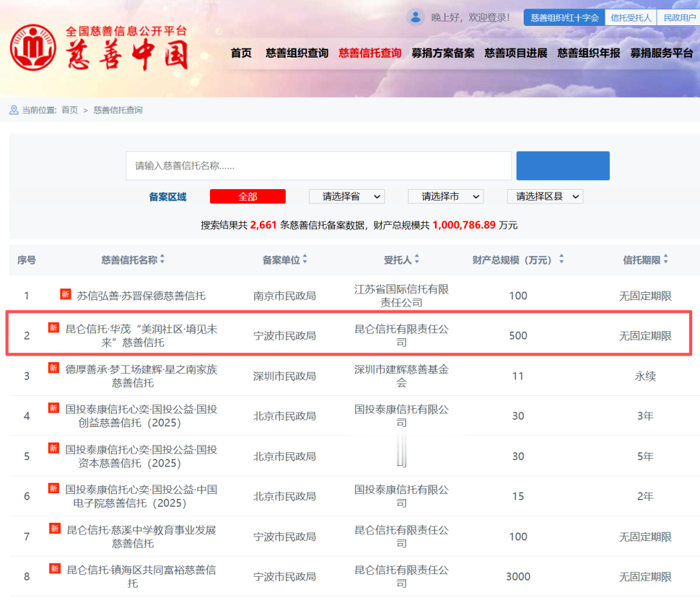Click 首页 breadcrumb link
Screen dimensions: 700x600
69,110
